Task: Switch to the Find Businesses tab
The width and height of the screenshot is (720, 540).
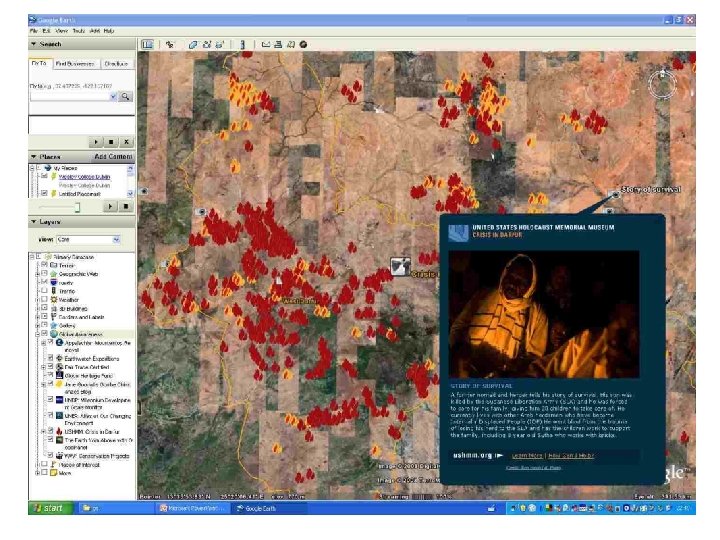Action: coord(74,63)
